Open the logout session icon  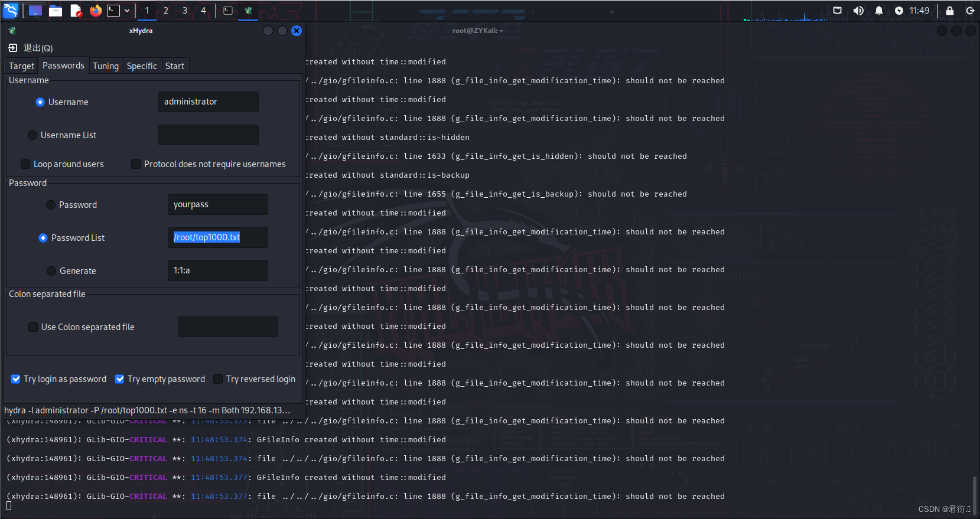click(970, 11)
